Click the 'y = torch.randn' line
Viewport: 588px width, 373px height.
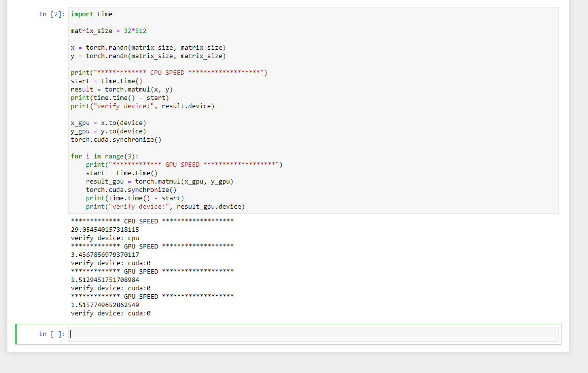(148, 56)
